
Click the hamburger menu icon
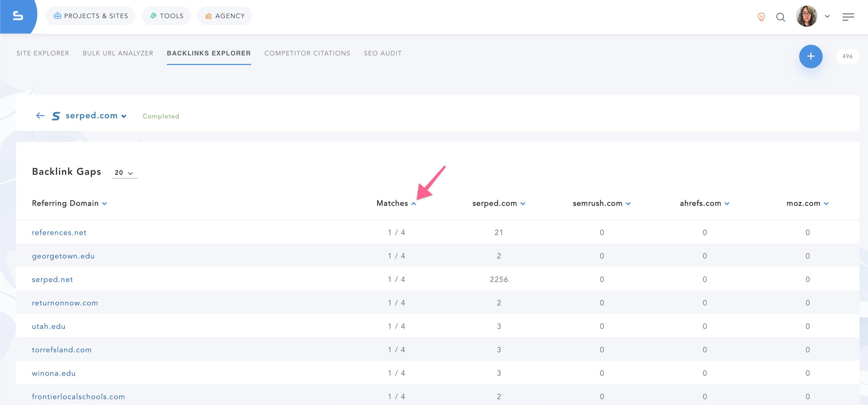848,16
